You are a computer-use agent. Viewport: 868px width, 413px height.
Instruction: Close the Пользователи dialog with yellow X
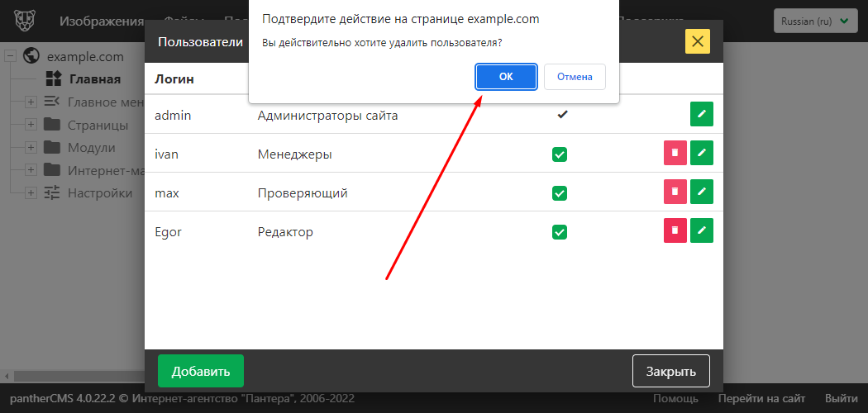(x=698, y=41)
